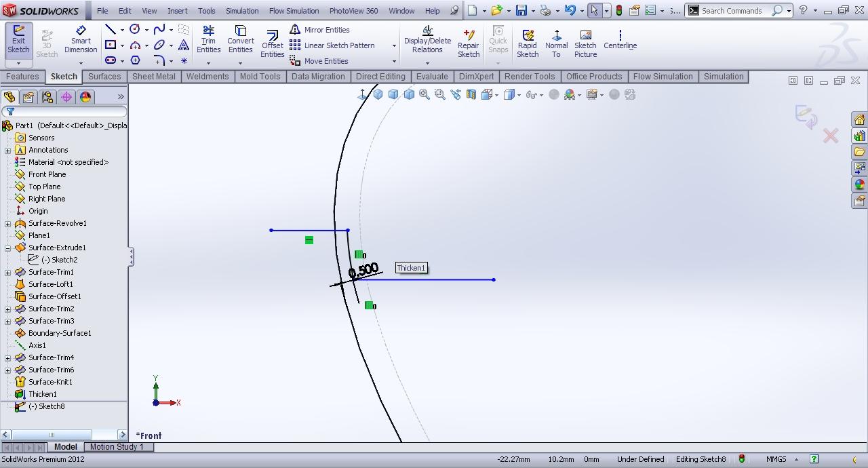The width and height of the screenshot is (868, 468).
Task: Open the Sheet Metal tab
Action: point(154,77)
